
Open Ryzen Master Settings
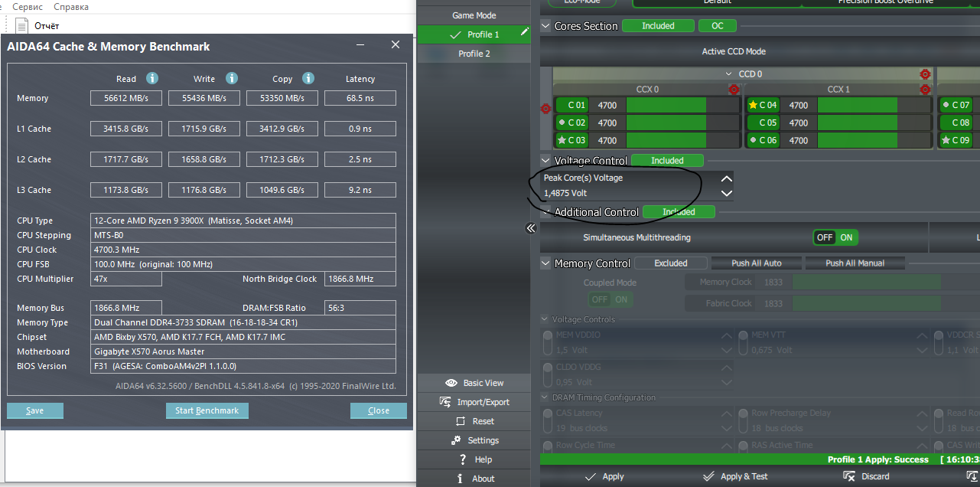point(474,440)
